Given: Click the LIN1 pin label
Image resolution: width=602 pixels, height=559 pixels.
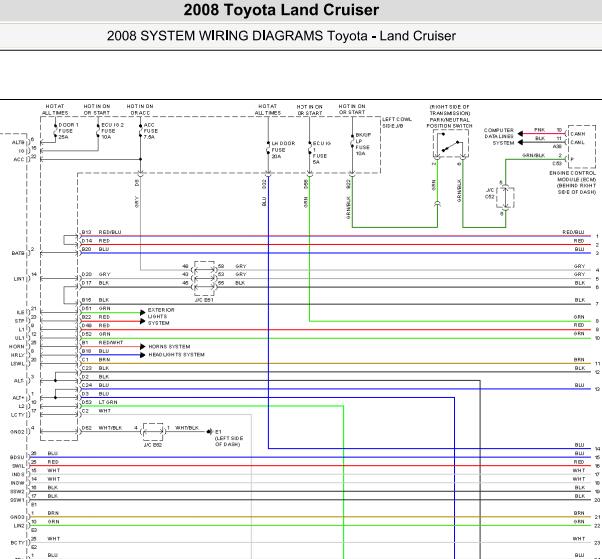Looking at the screenshot, I should point(19,279).
